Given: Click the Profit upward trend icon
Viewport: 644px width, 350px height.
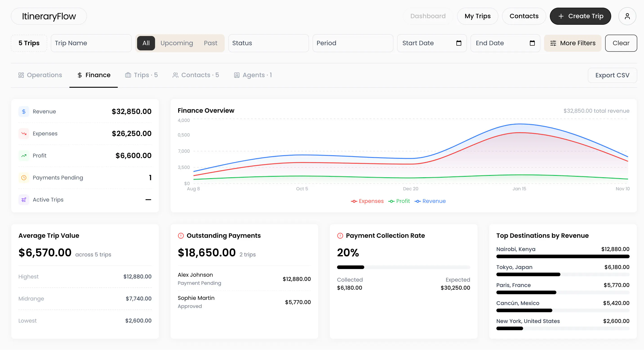Looking at the screenshot, I should click(24, 156).
